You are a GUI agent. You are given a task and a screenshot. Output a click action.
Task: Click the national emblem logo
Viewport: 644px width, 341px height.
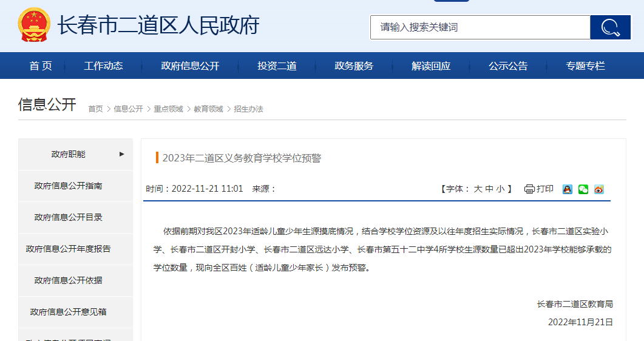pos(34,25)
